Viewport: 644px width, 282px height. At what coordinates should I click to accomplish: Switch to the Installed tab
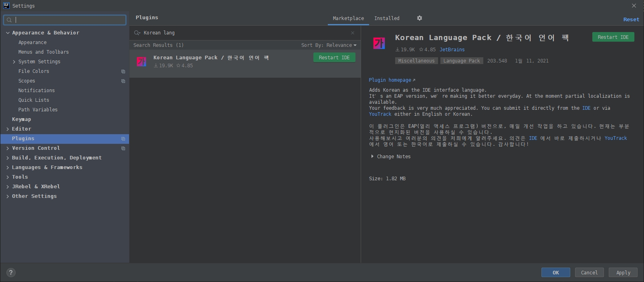click(x=387, y=18)
